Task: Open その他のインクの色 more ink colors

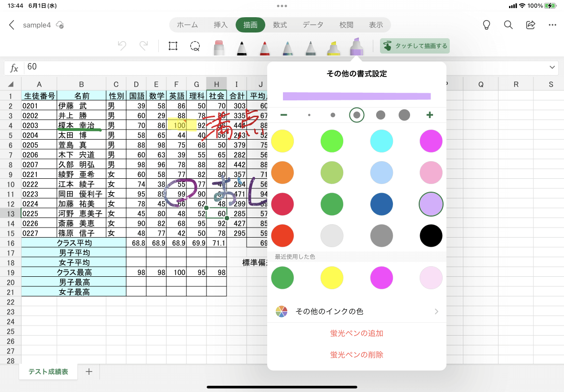Action: (x=357, y=311)
